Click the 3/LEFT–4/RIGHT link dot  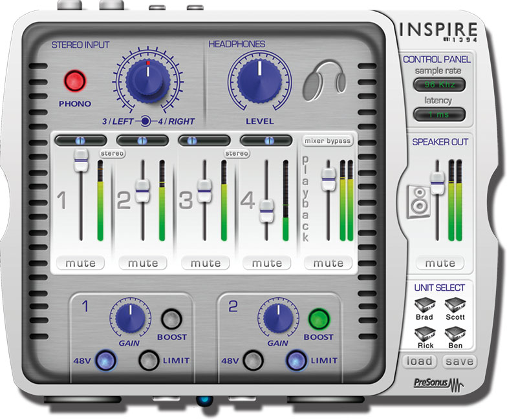click(x=146, y=121)
